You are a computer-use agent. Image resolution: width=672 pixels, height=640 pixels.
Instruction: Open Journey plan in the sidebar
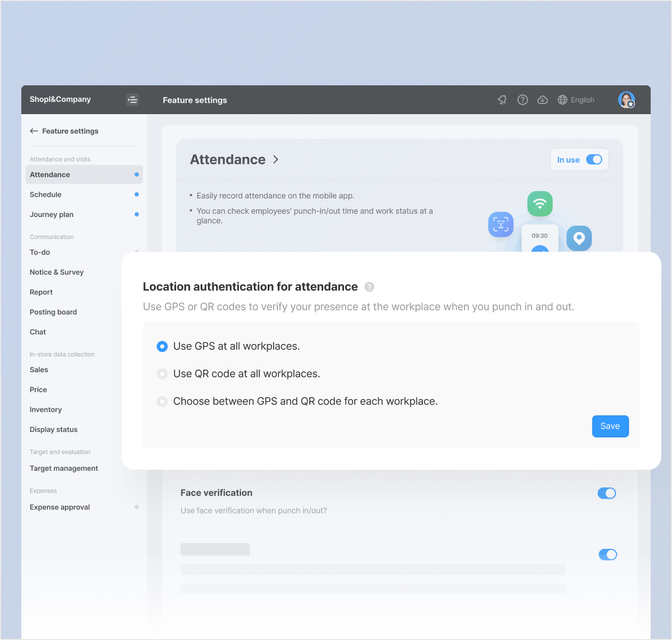pyautogui.click(x=52, y=214)
